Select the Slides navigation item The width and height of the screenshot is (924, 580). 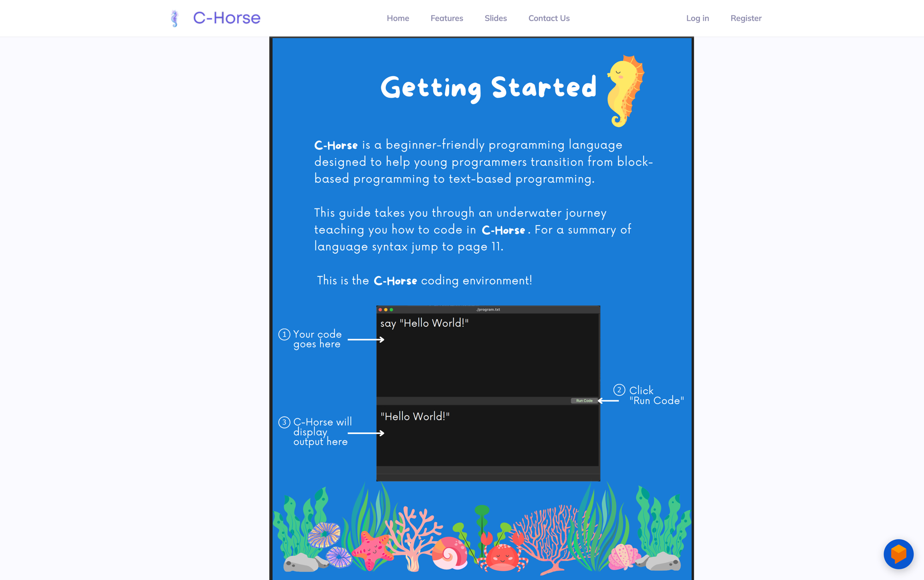[x=496, y=18]
